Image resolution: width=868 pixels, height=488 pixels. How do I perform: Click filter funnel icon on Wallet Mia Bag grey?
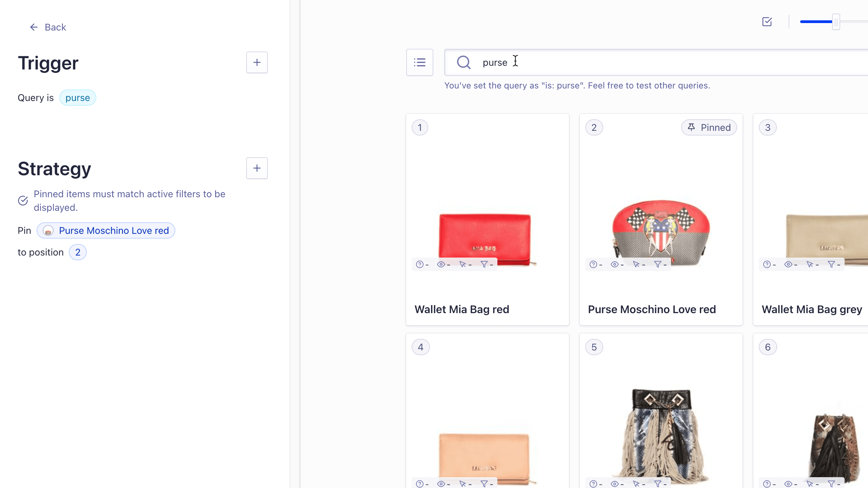pos(831,264)
